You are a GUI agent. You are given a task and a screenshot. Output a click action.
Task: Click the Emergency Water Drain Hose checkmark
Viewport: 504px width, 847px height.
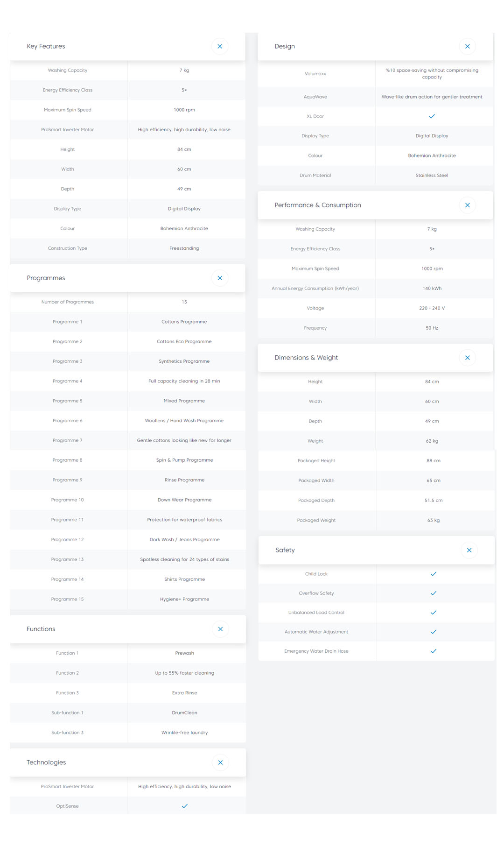pyautogui.click(x=433, y=651)
